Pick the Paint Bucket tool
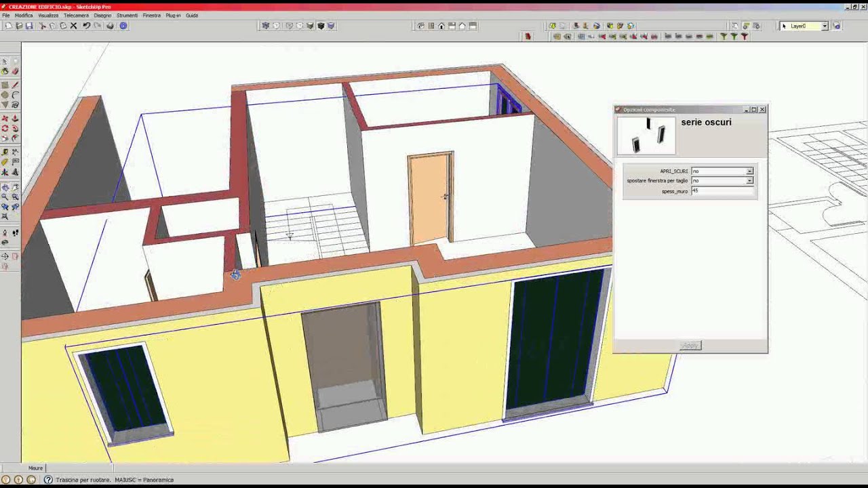 (5, 71)
